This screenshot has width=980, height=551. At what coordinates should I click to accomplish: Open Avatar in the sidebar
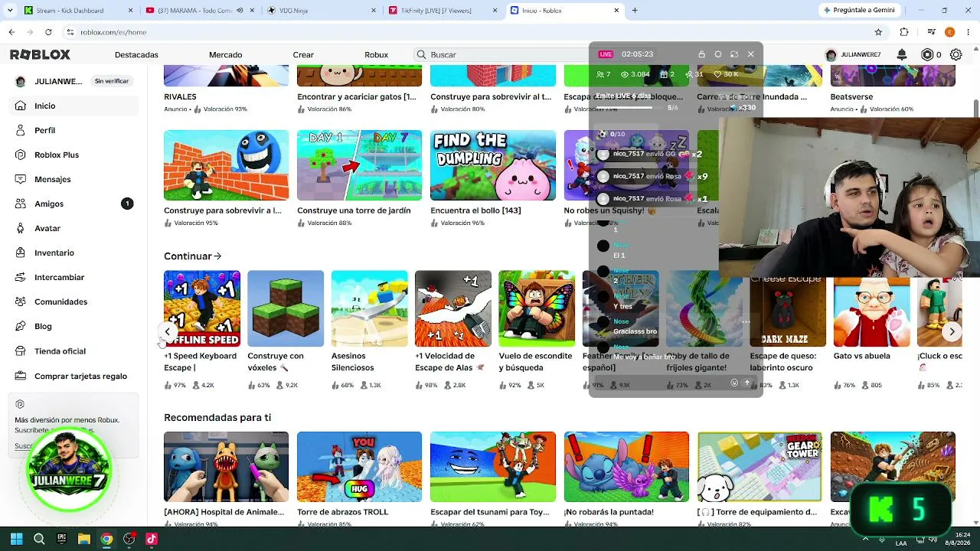tap(73, 228)
